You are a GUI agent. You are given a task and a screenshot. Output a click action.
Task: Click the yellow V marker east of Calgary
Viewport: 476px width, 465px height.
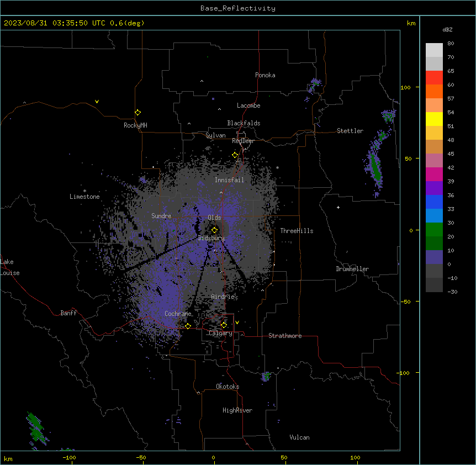(x=237, y=323)
